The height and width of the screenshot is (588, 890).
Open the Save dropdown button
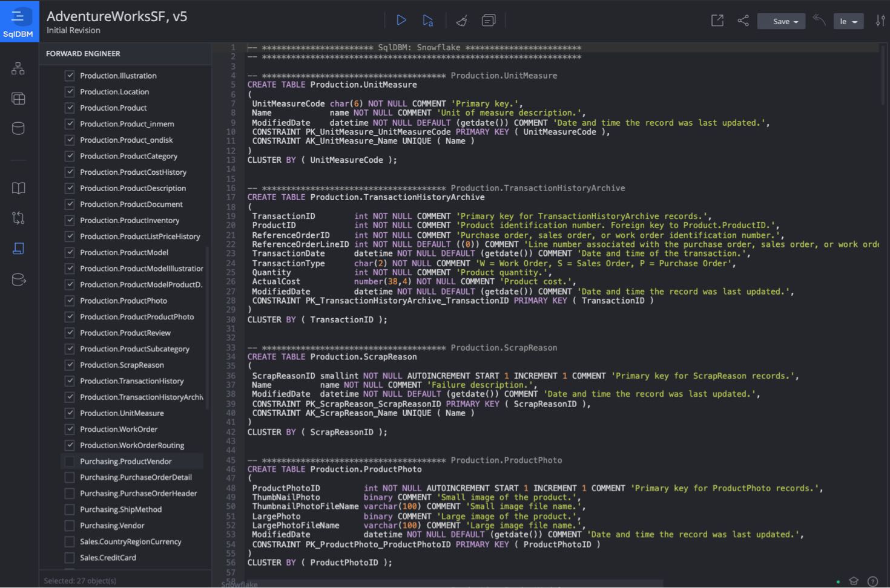pyautogui.click(x=781, y=21)
